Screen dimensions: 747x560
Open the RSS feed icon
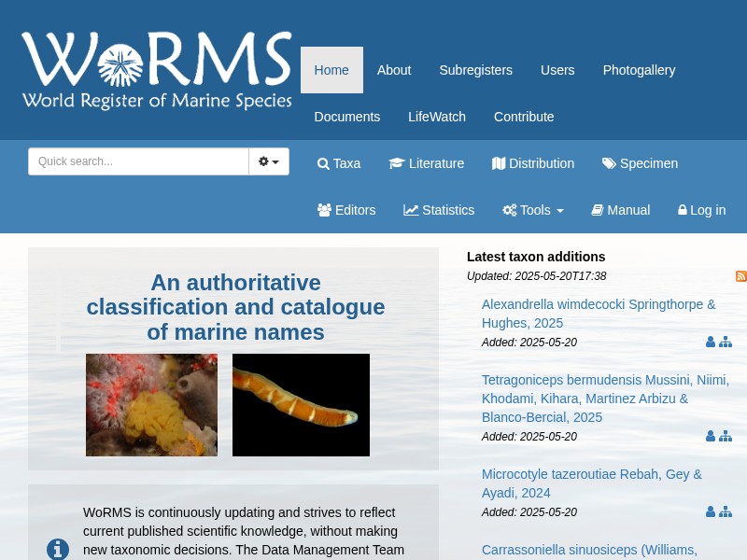tap(741, 275)
